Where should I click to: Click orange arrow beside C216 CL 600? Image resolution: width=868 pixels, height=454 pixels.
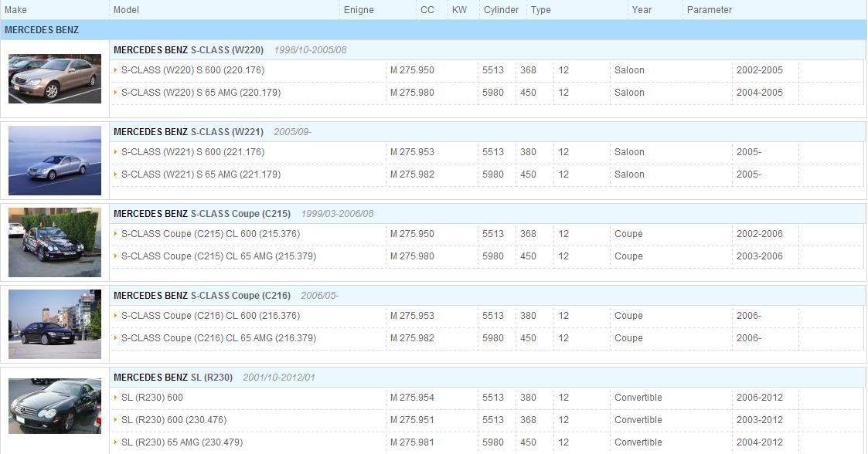tap(115, 316)
